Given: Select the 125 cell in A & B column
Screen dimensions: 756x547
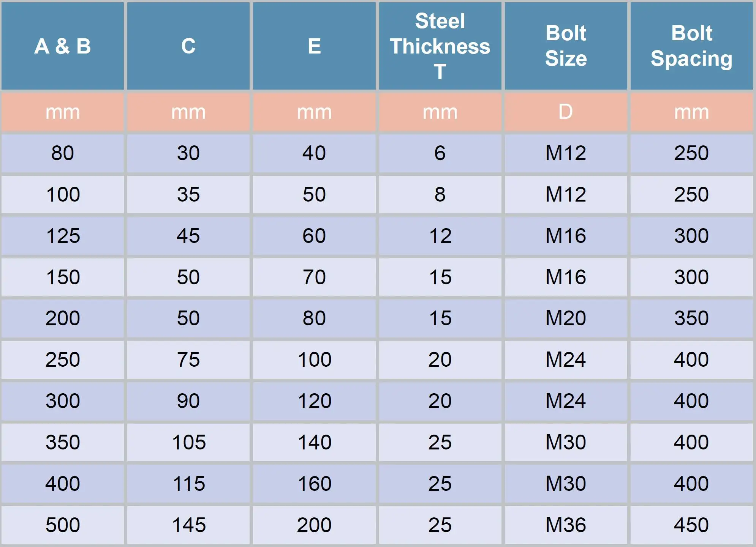Looking at the screenshot, I should [63, 236].
